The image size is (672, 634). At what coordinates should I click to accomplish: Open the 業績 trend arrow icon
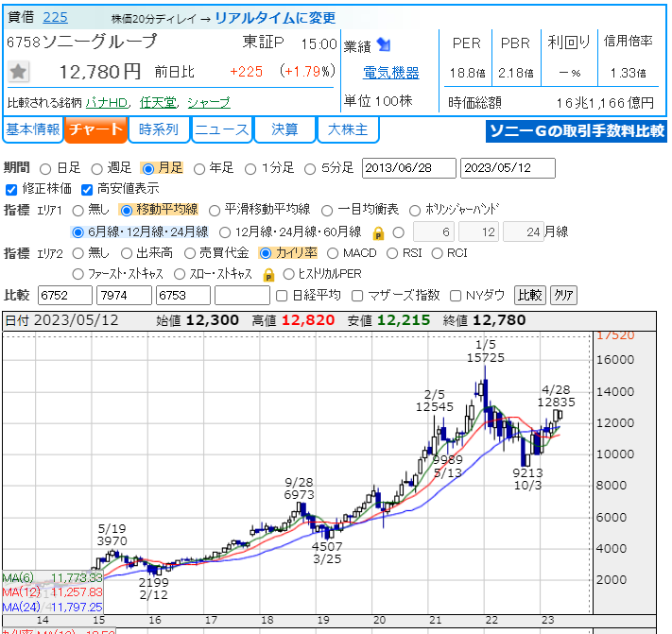point(384,44)
